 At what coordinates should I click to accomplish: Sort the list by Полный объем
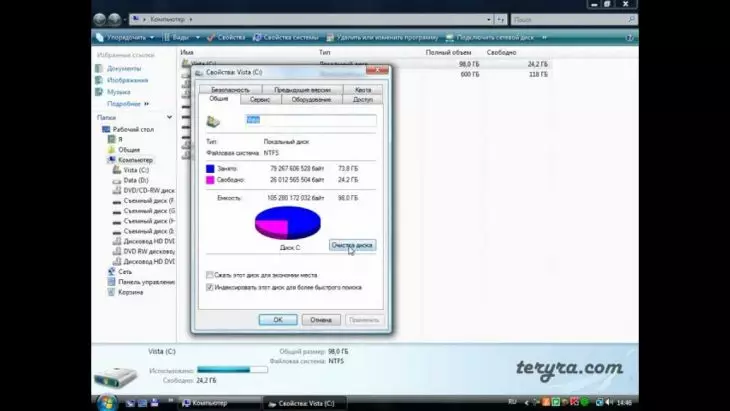448,53
